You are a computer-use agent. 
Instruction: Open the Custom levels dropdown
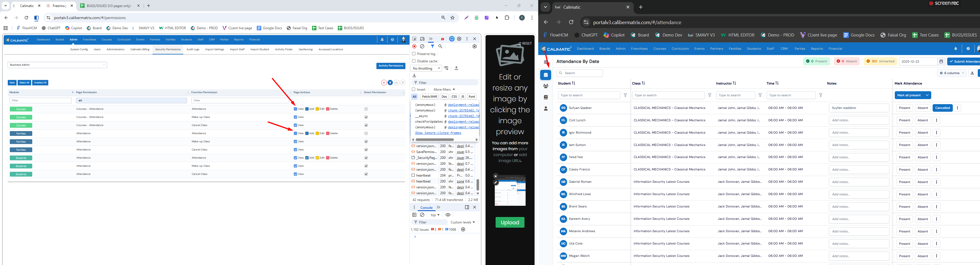point(463,222)
